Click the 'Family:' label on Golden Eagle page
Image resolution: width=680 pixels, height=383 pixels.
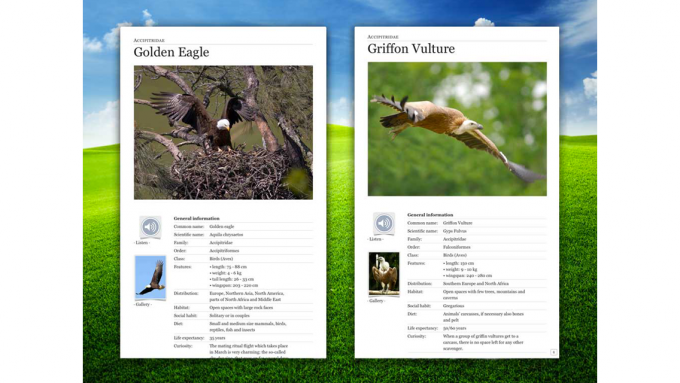tap(181, 242)
